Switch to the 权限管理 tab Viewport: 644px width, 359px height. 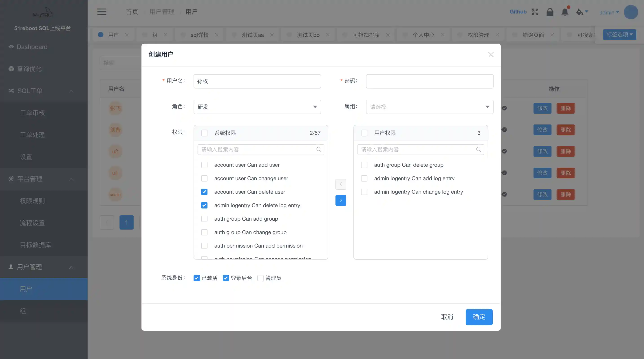coord(478,35)
